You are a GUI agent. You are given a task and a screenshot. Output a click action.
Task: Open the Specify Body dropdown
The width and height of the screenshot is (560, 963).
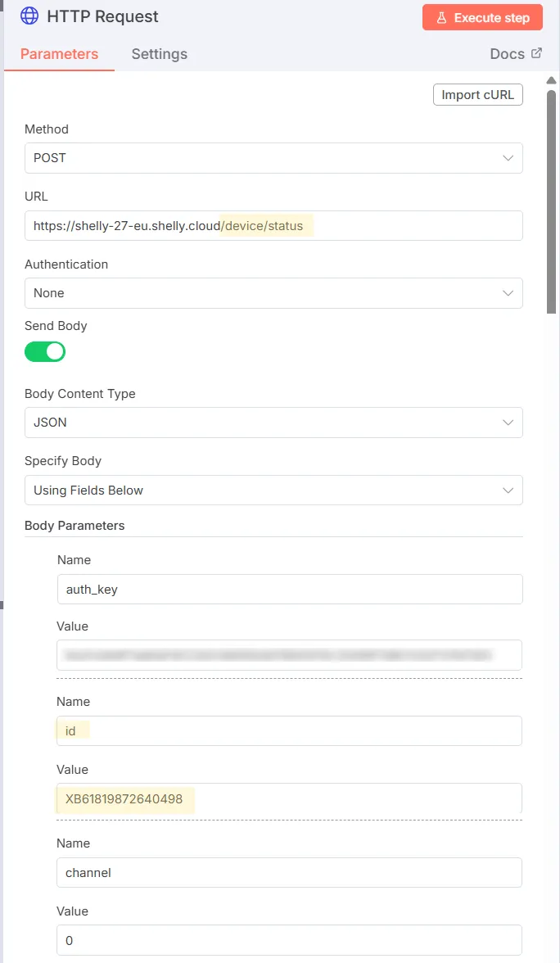pyautogui.click(x=273, y=489)
